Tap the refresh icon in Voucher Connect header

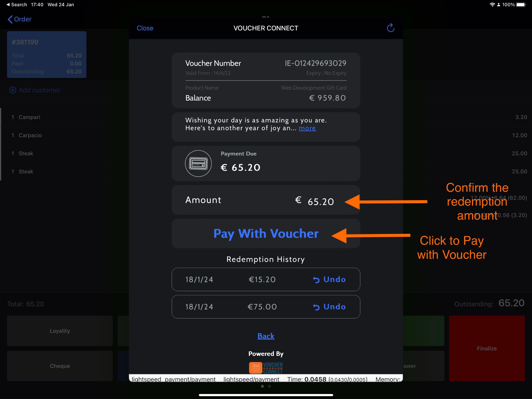click(390, 28)
